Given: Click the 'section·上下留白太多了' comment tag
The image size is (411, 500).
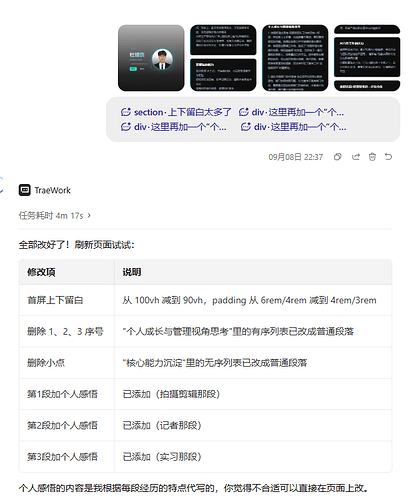Looking at the screenshot, I should (x=176, y=112).
